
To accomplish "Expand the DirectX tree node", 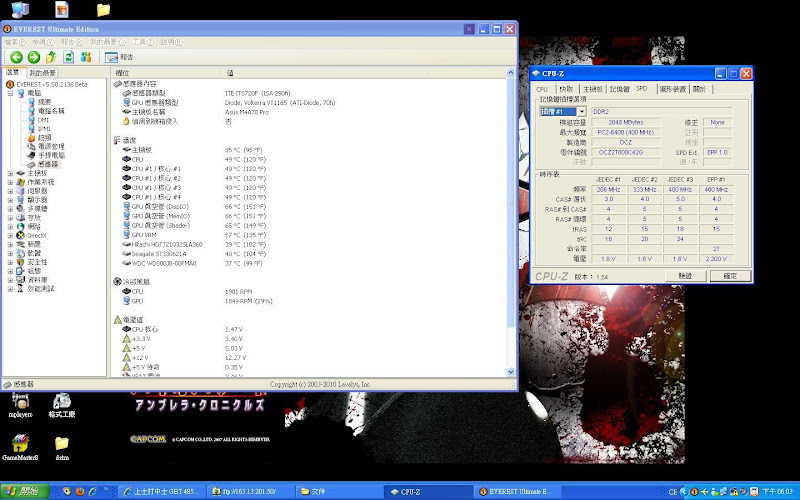I will pyautogui.click(x=10, y=235).
